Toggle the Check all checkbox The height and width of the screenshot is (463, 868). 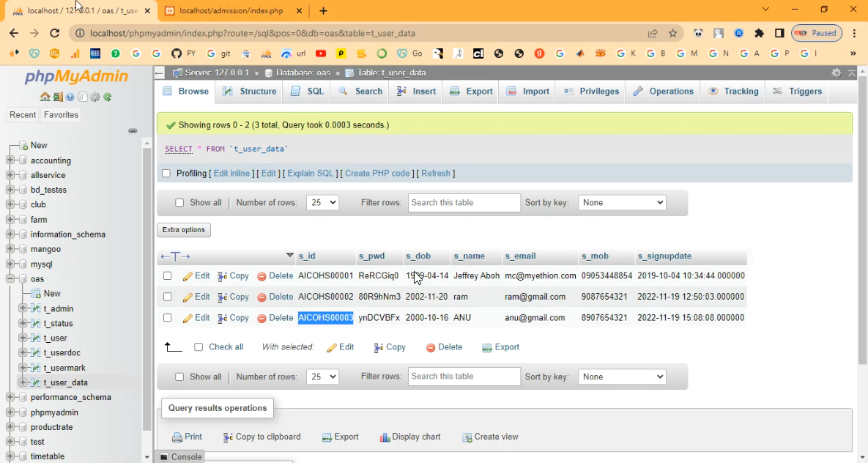pyautogui.click(x=199, y=347)
